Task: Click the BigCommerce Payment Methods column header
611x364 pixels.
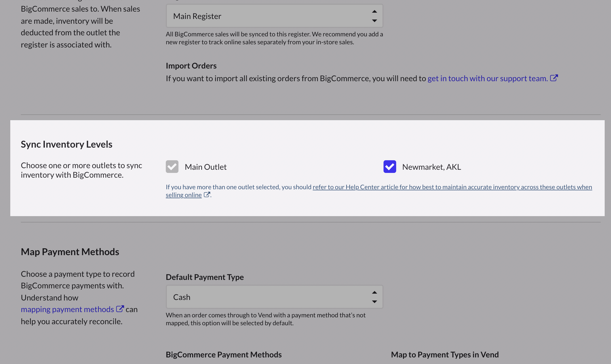Action: pos(224,355)
